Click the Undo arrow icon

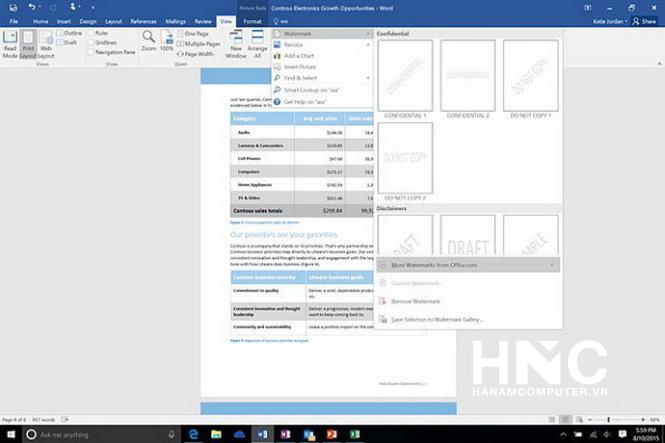(x=31, y=7)
